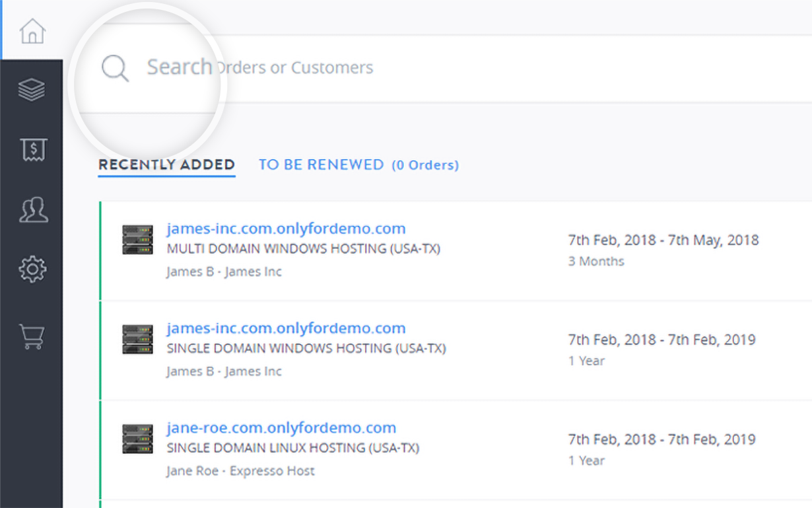Screen dimensions: 812x508
Task: Click the 7th Feb - 7th May, 2018 date range
Action: [x=663, y=240]
